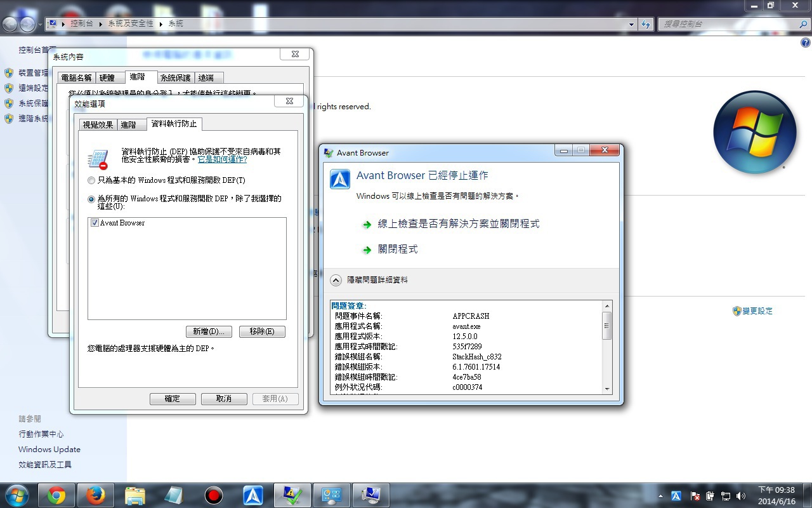812x508 pixels.
Task: Select radio 只為基本的 Windows 程式和服務開啟 DEP
Action: click(x=91, y=180)
